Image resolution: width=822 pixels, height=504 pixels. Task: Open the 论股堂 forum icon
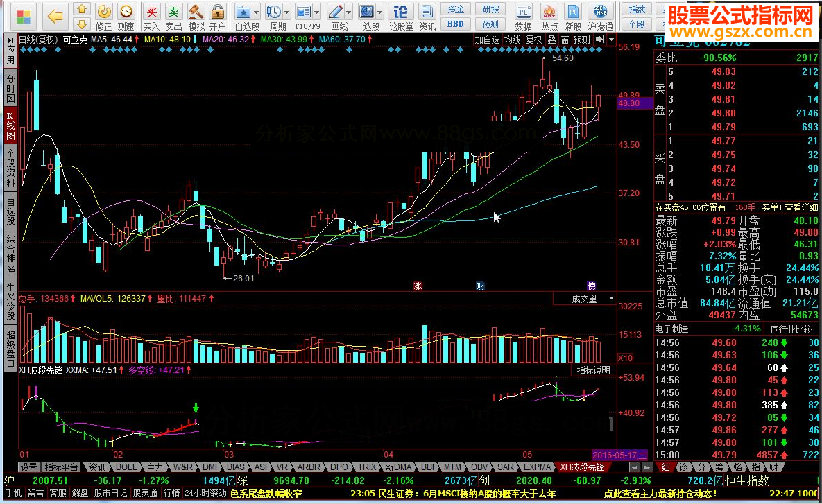401,17
